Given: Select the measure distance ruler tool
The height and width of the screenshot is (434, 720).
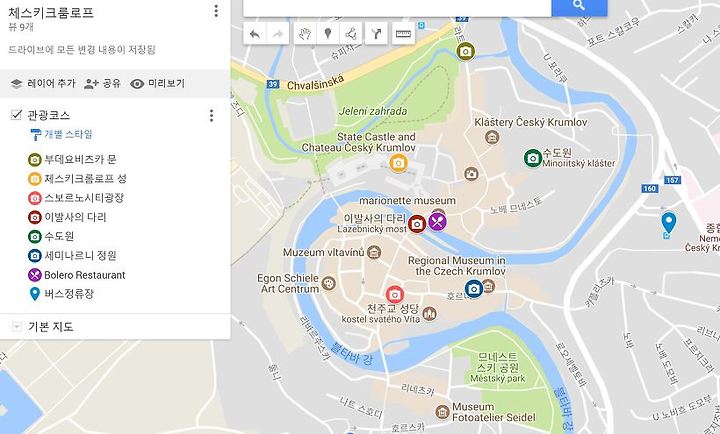Looking at the screenshot, I should click(403, 34).
